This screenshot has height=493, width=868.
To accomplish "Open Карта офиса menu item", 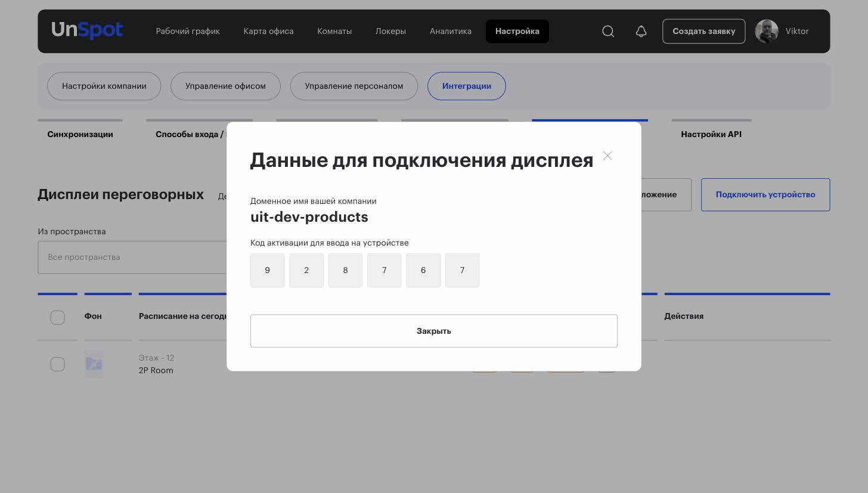I will click(268, 31).
